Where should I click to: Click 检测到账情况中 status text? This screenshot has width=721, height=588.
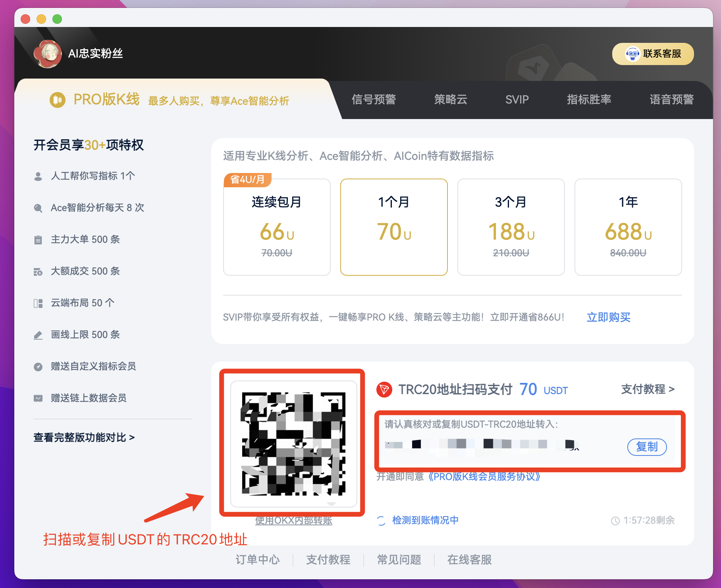(425, 520)
